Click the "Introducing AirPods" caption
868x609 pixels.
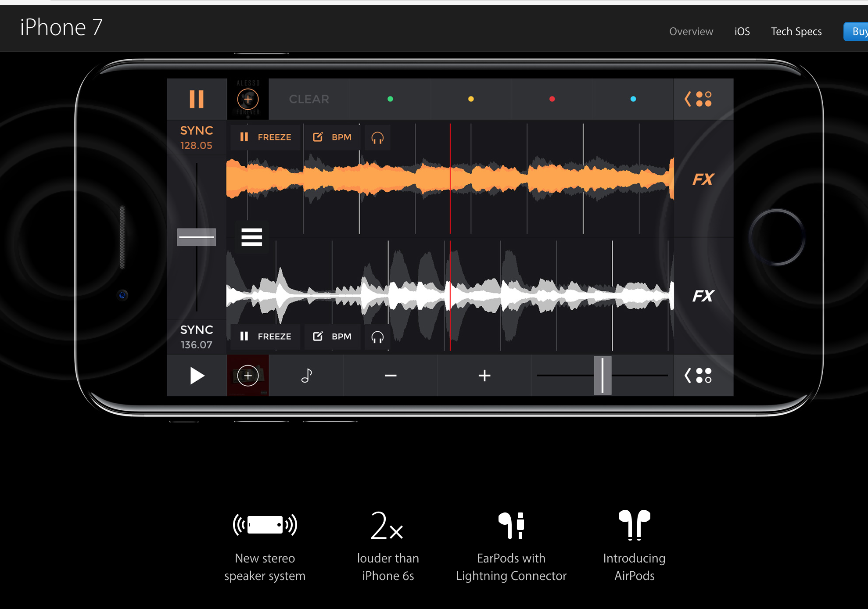(x=635, y=567)
